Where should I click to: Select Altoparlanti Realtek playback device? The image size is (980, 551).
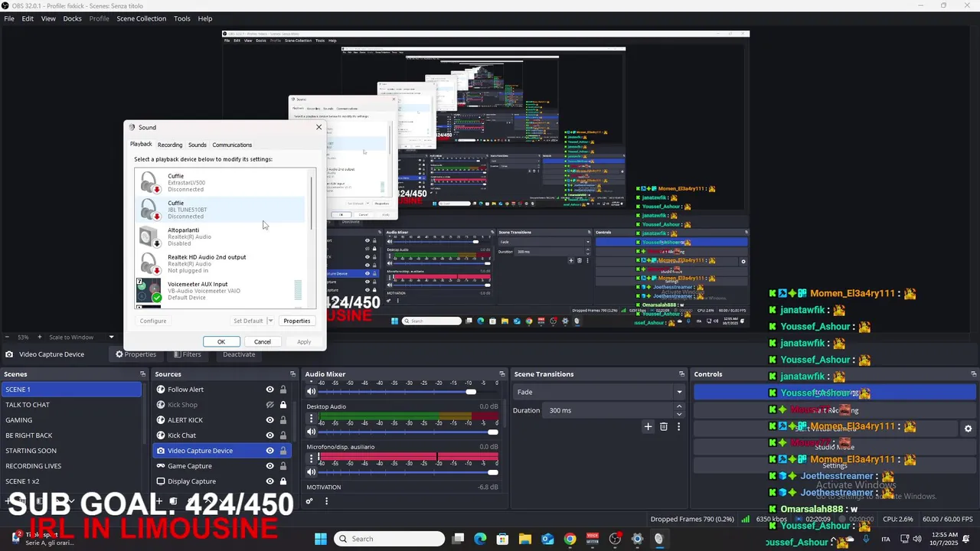pyautogui.click(x=221, y=236)
